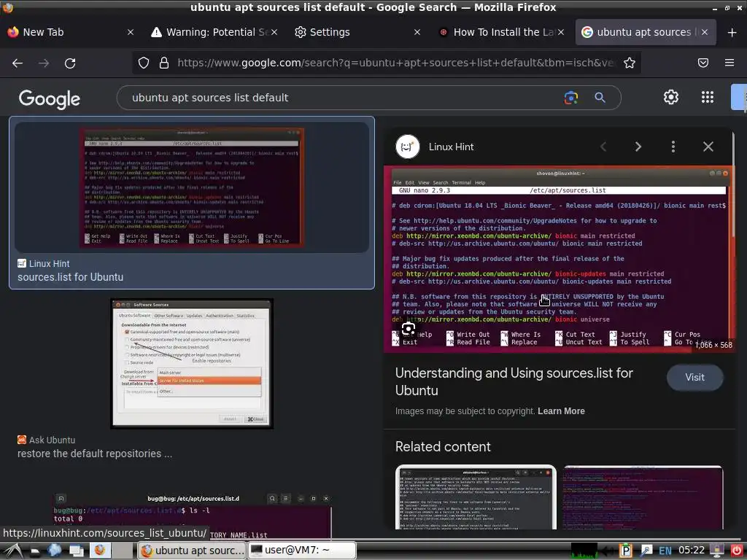Change keyboard layout EN indicator
The width and height of the screenshot is (747, 560).
[x=665, y=551]
